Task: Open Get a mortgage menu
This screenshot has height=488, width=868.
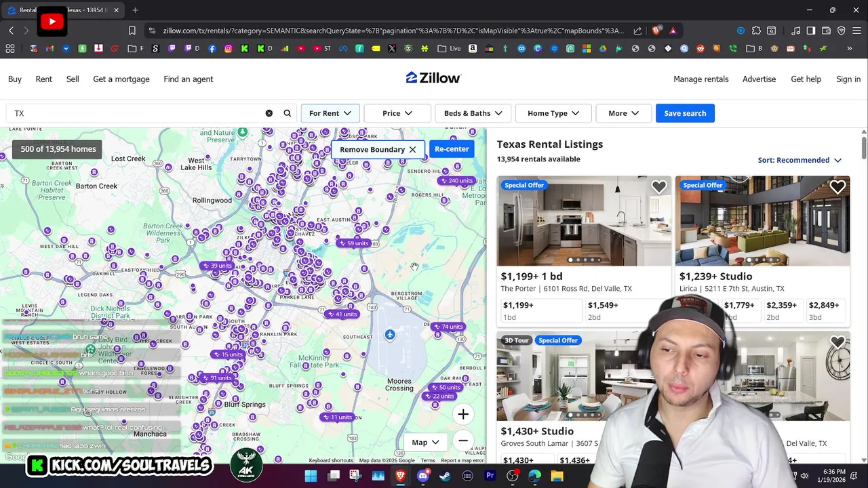Action: coord(121,79)
